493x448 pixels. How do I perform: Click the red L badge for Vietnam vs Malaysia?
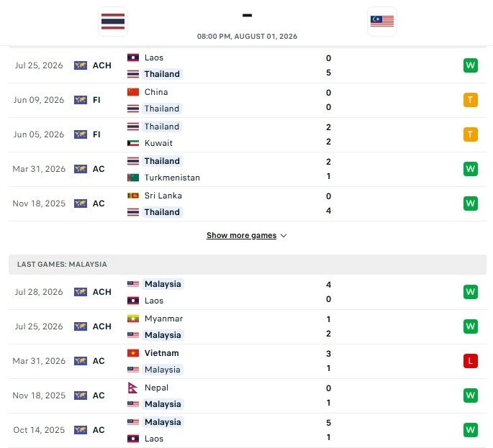click(x=471, y=361)
